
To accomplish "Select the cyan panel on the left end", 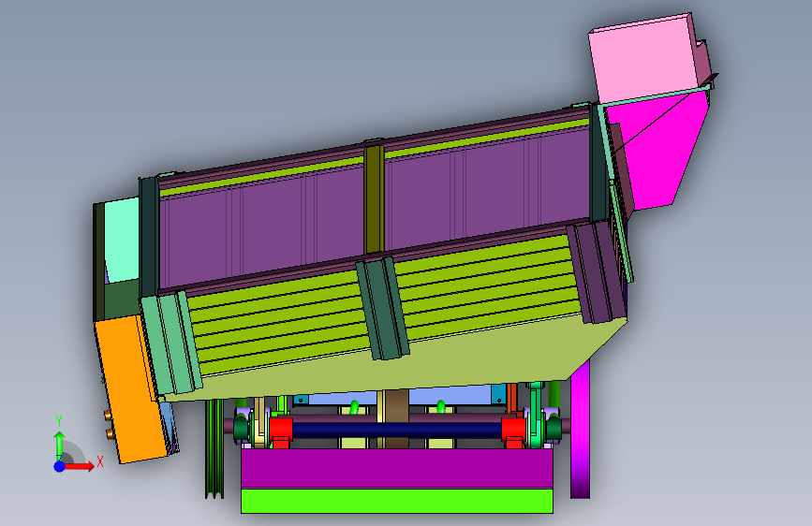I will (122, 241).
